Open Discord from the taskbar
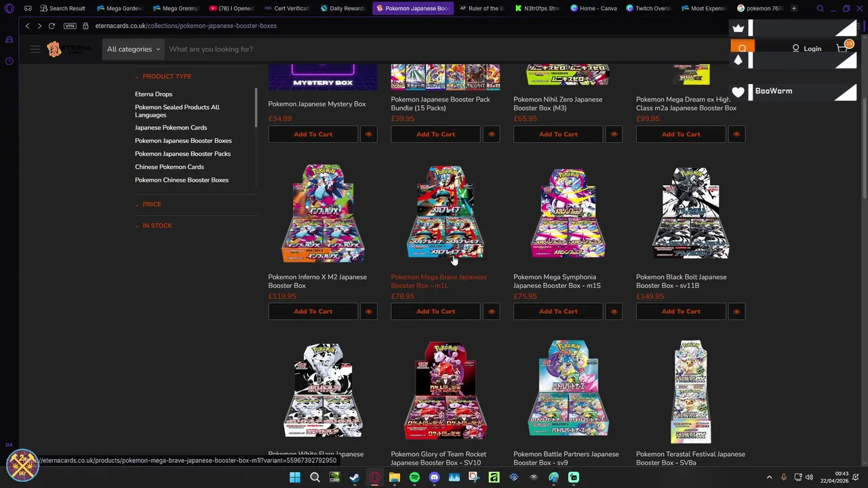Screen dimensions: 868x488 click(434, 477)
